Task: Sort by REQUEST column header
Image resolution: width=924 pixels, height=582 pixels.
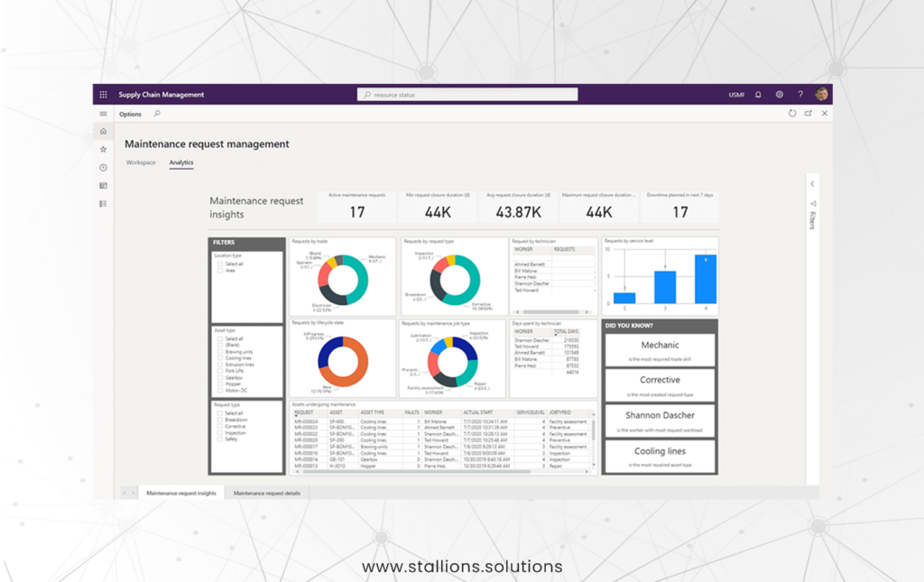Action: click(304, 413)
